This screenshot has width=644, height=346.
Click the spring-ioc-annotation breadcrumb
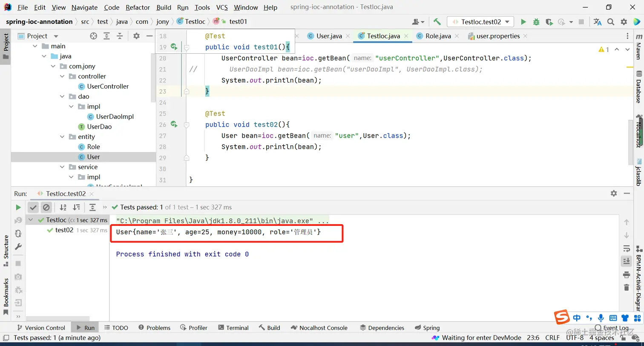click(39, 22)
